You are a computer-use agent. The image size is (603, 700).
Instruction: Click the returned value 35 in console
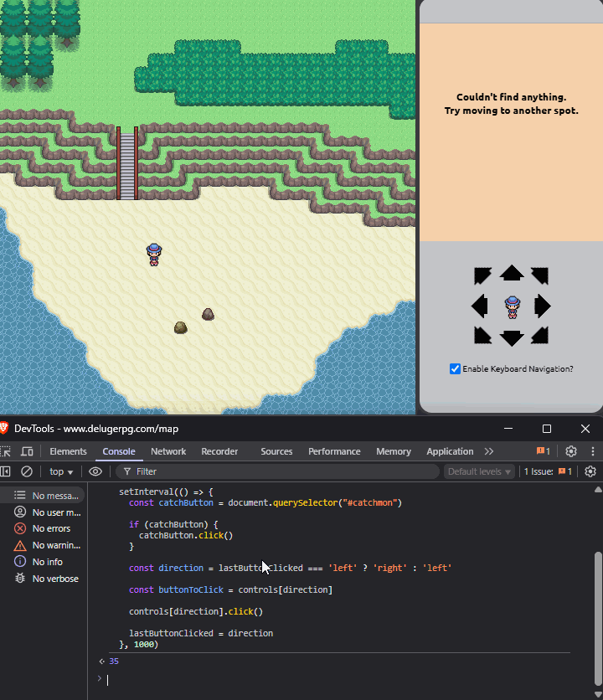114,661
